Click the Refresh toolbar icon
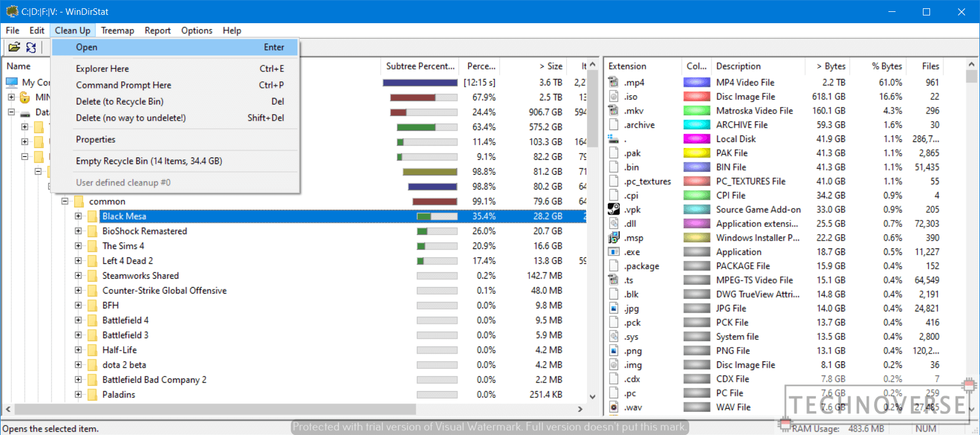 pos(31,47)
